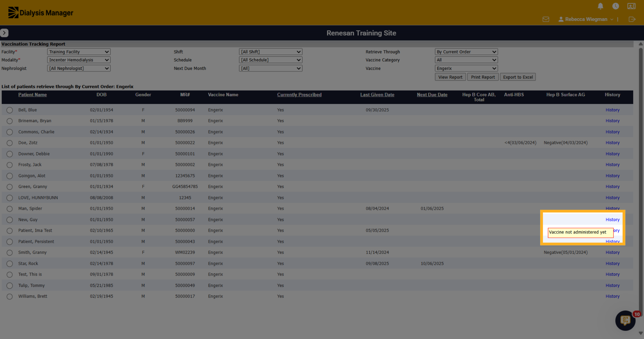Open the chat support bubble
The height and width of the screenshot is (339, 644).
tap(625, 320)
